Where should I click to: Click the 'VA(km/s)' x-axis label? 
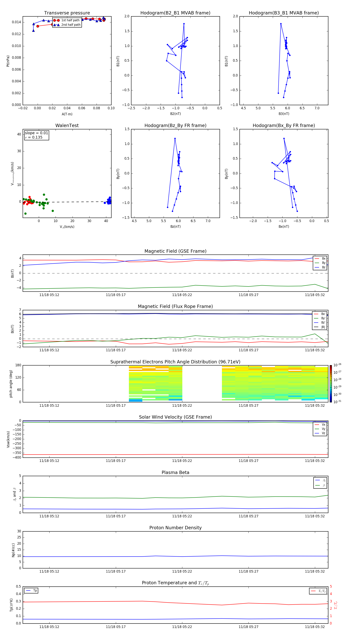[67, 227]
